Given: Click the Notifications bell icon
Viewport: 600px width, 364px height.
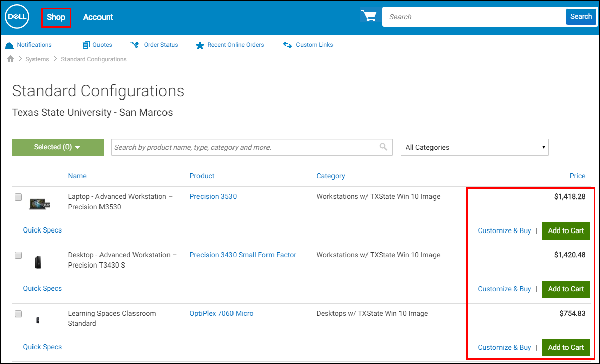Looking at the screenshot, I should [9, 45].
